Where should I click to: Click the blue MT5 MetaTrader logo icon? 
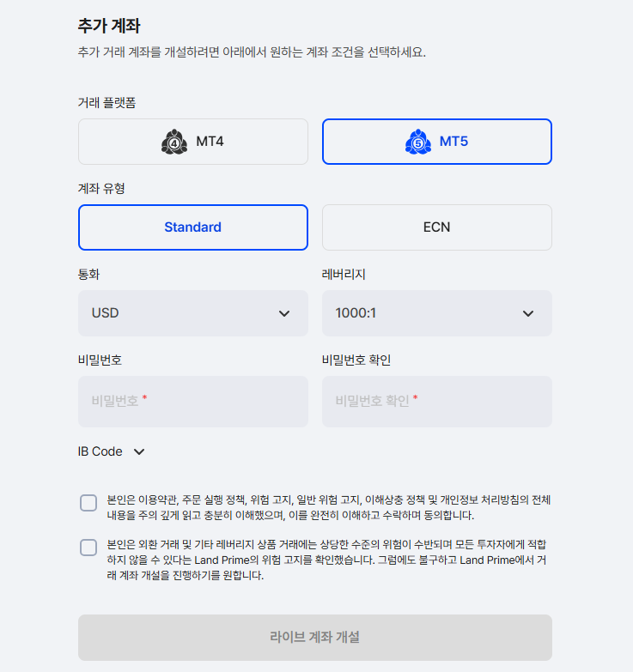[x=418, y=142]
